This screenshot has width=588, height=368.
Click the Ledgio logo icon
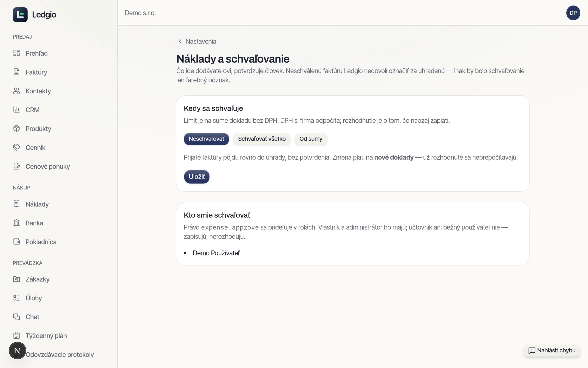(x=20, y=14)
